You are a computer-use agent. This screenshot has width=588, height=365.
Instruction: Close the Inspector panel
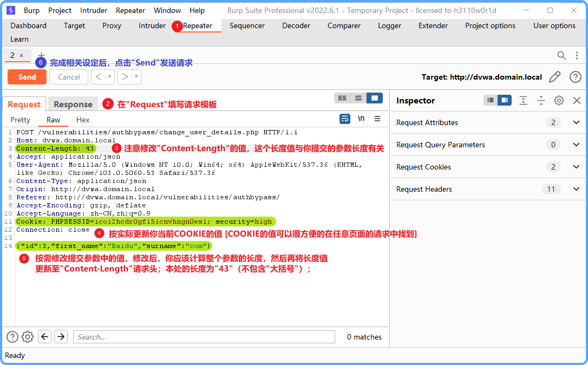pyautogui.click(x=577, y=101)
